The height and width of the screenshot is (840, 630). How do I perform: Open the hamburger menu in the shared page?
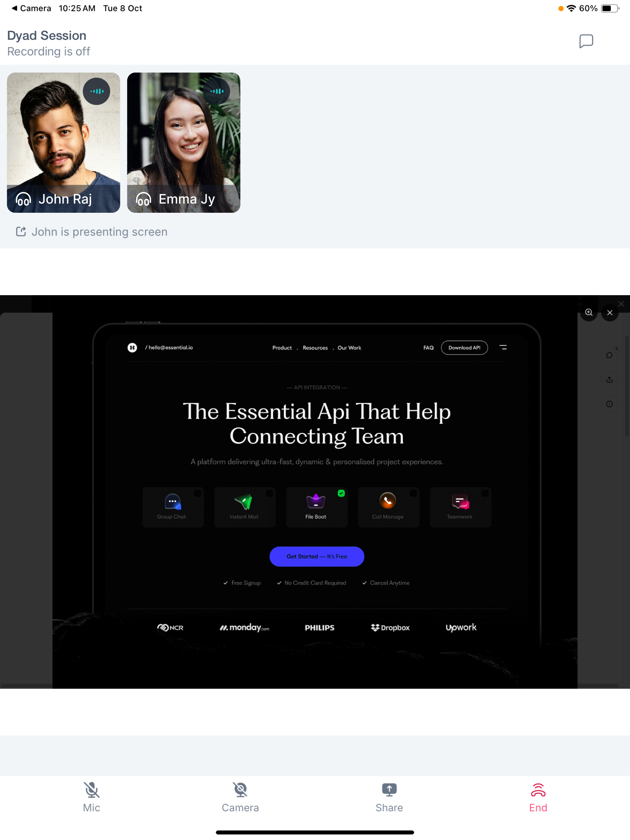pos(503,347)
